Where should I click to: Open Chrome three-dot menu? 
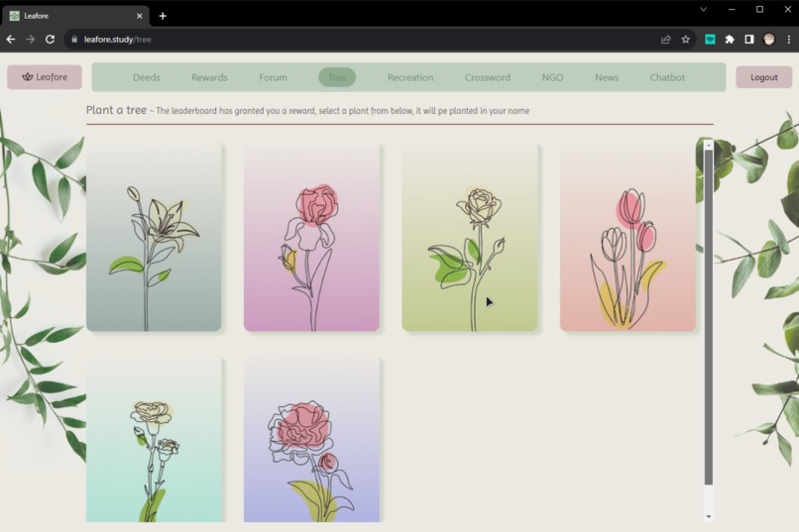click(788, 40)
